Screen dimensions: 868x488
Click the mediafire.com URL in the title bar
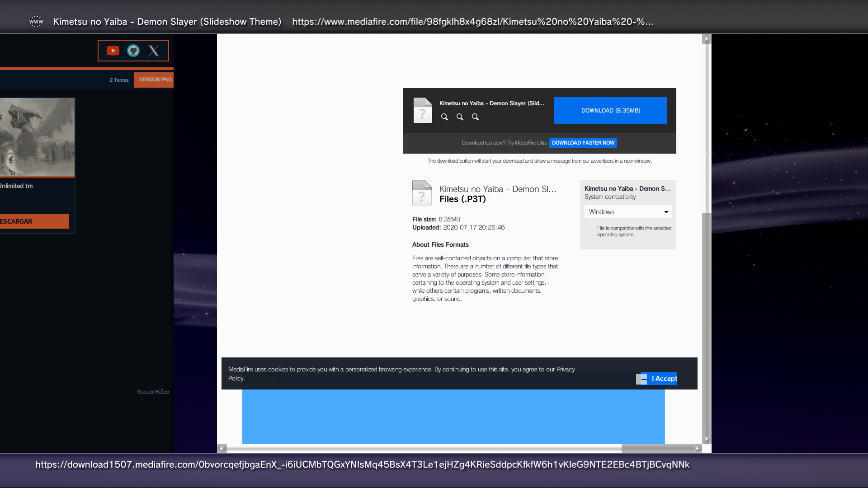[473, 22]
